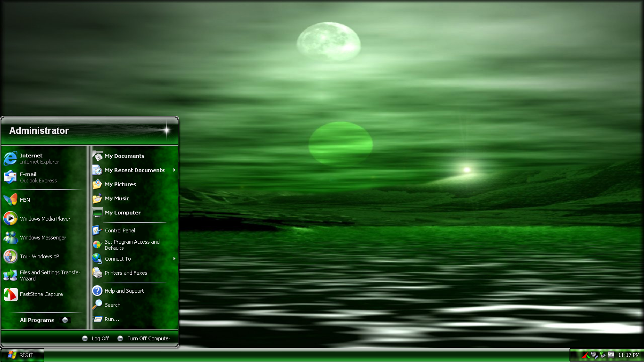Expand the Connect To submenu
This screenshot has height=362, width=644.
tap(117, 259)
